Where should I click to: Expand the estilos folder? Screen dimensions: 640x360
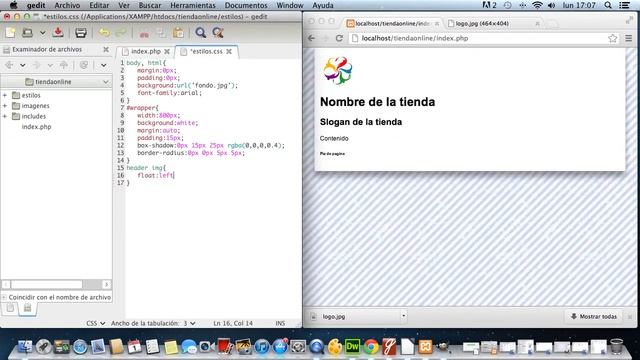point(5,95)
